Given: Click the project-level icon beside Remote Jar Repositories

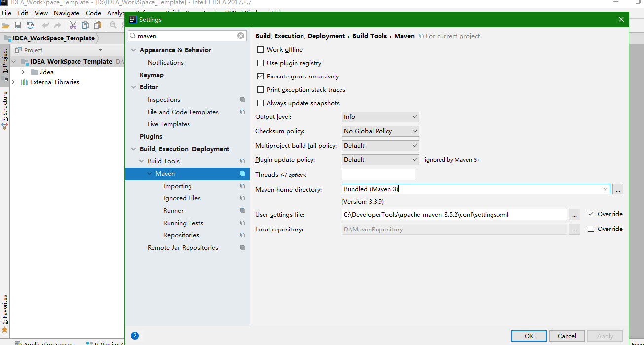Looking at the screenshot, I should [x=242, y=248].
